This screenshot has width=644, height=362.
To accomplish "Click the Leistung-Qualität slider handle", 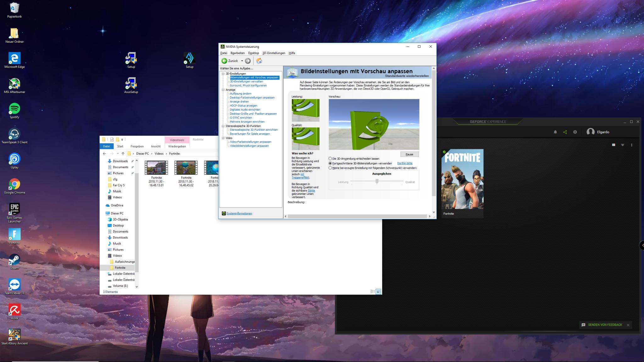I will pos(377,181).
